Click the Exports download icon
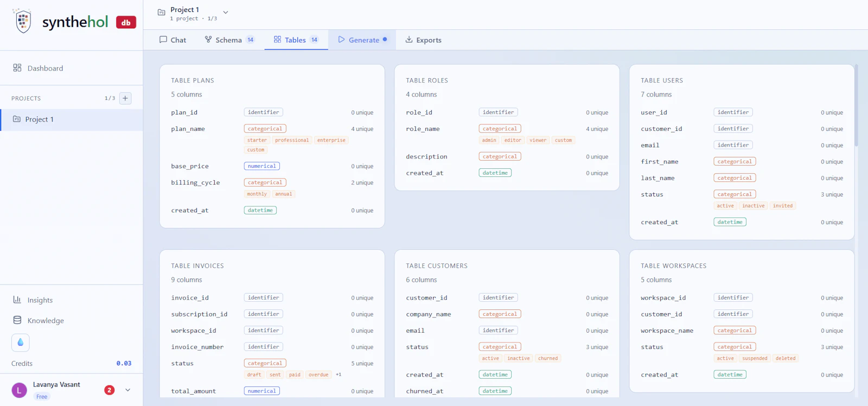Viewport: 868px width, 406px height. 409,40
